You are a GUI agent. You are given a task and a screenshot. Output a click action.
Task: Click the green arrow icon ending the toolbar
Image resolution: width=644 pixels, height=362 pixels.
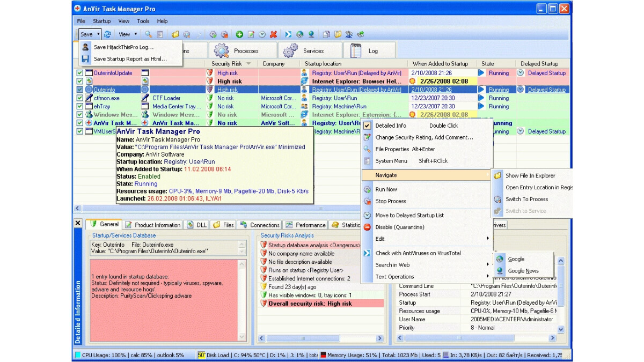[360, 34]
